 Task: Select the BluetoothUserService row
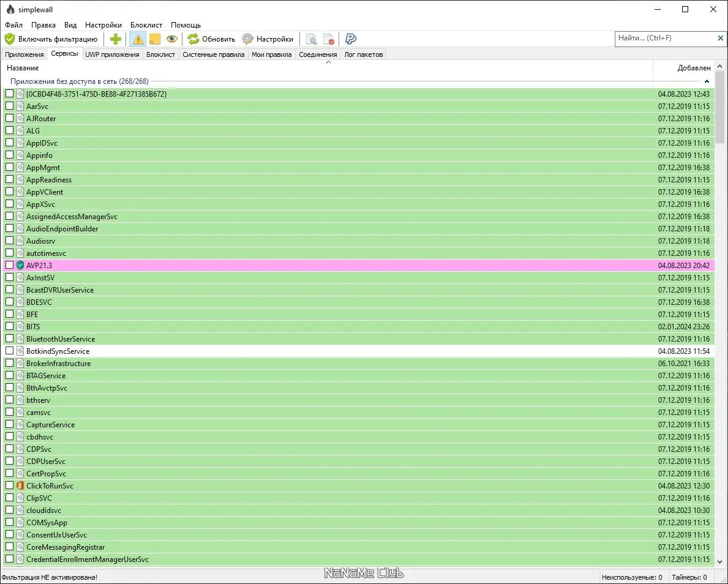(358, 339)
